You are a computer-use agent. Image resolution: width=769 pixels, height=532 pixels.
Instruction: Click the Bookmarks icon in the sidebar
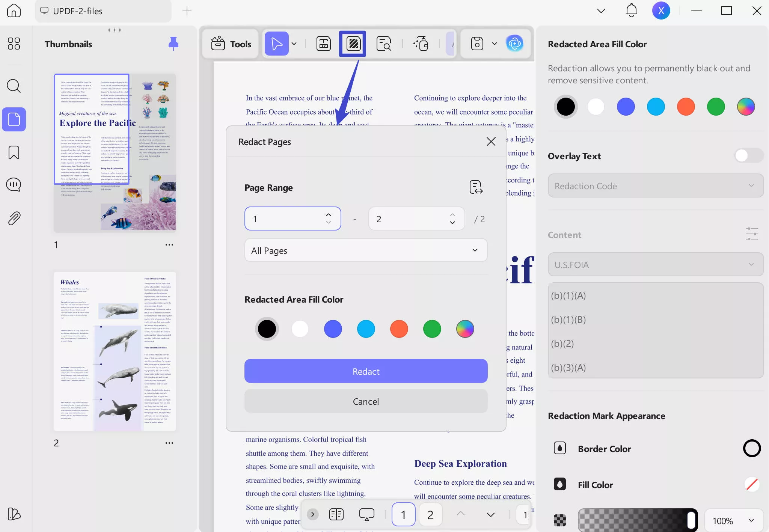pos(14,152)
